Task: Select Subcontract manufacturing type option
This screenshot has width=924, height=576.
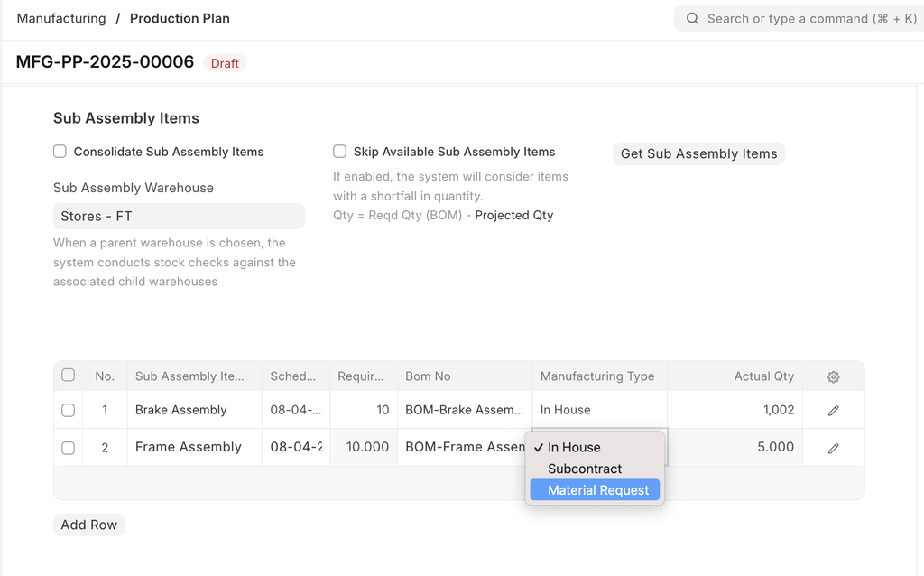Action: click(x=585, y=469)
